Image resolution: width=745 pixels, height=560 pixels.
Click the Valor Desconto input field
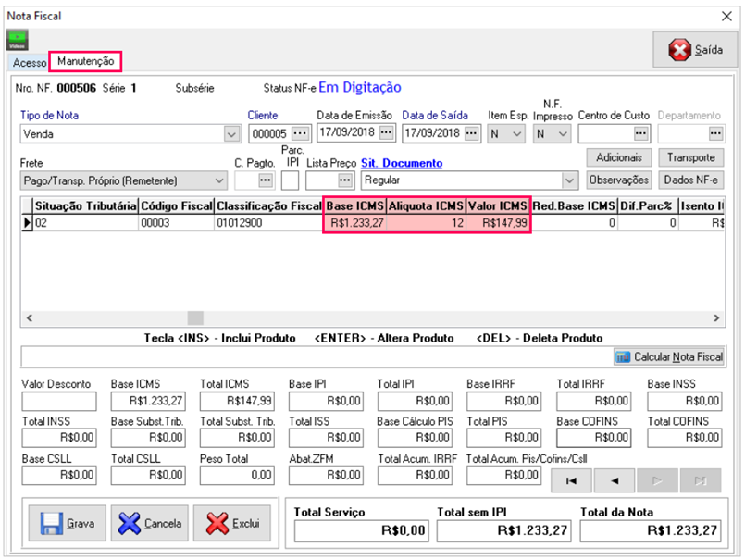tap(59, 401)
